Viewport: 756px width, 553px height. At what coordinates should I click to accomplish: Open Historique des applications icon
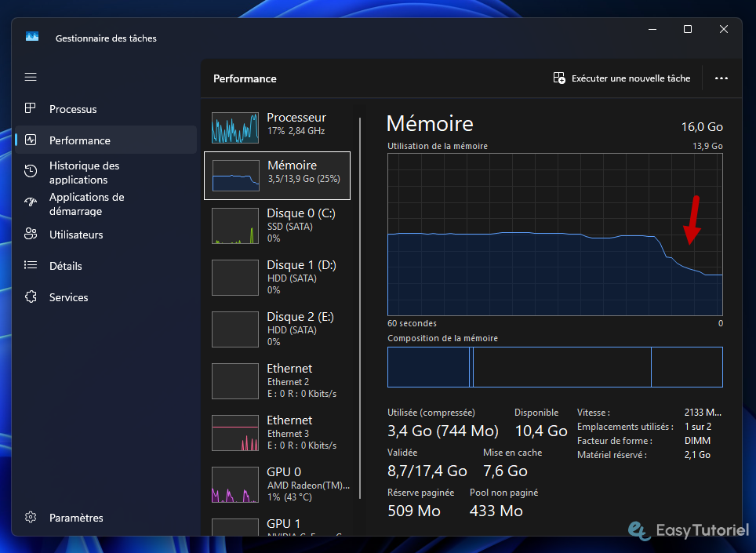pos(31,172)
